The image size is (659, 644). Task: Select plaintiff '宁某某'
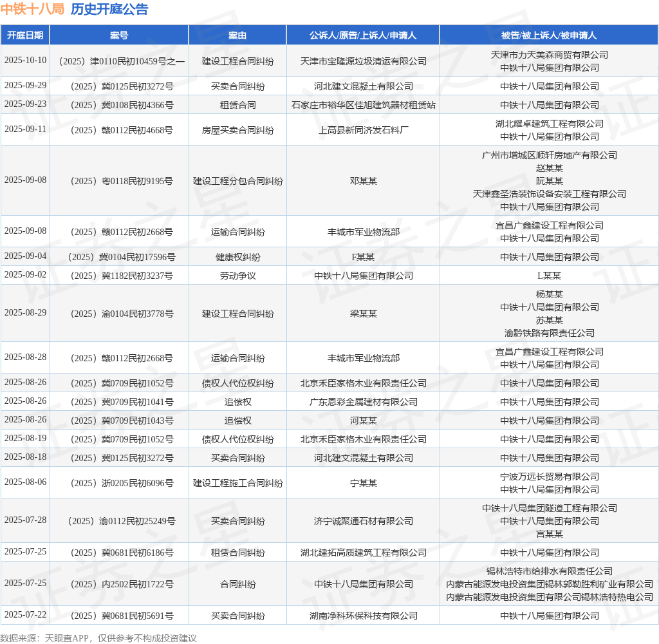363,483
